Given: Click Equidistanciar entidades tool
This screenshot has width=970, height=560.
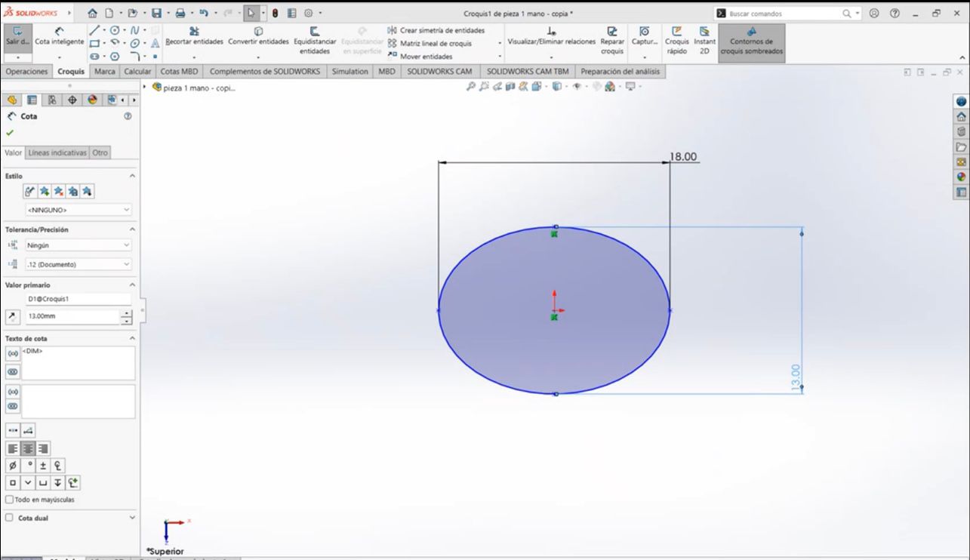Looking at the screenshot, I should click(315, 41).
